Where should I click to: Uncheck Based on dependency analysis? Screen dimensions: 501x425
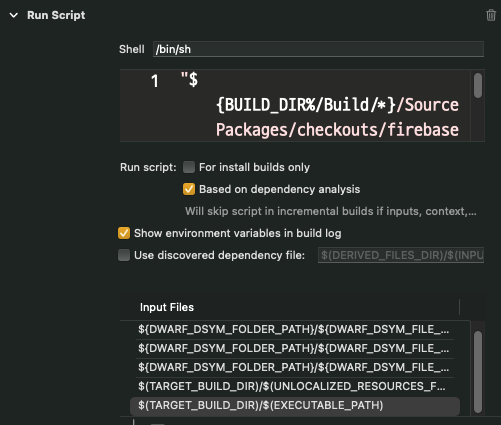coord(189,189)
